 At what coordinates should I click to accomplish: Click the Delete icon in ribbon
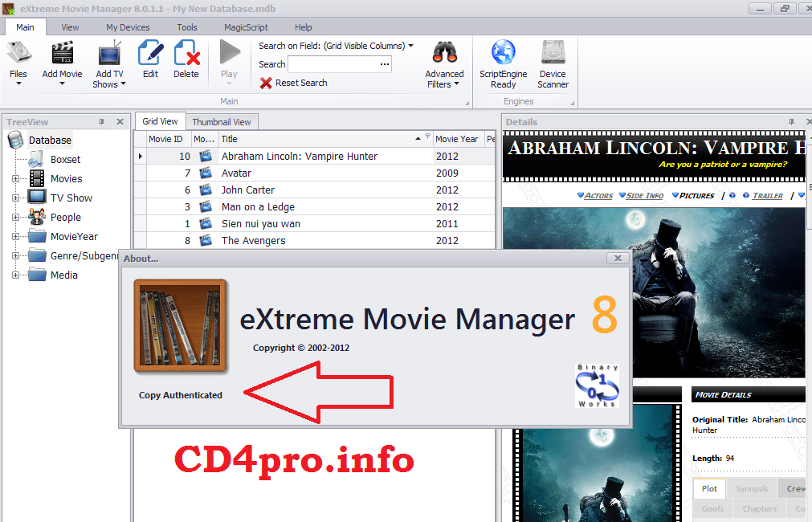186,53
